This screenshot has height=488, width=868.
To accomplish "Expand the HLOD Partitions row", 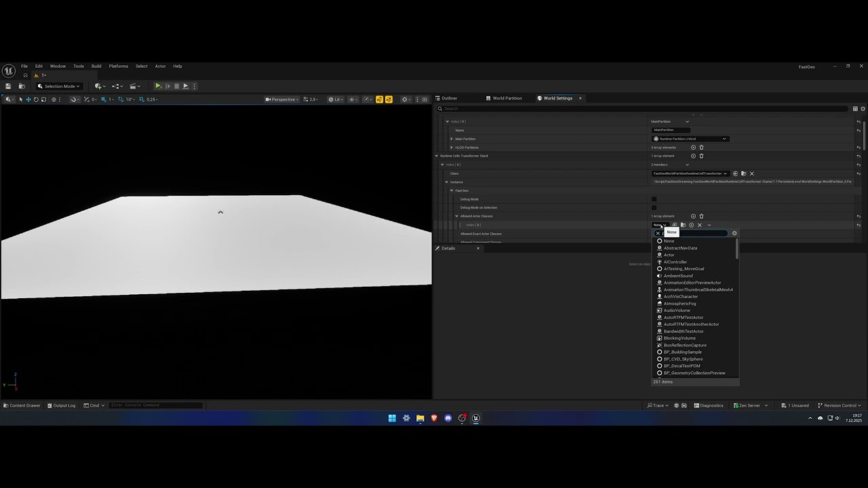I will [x=452, y=147].
